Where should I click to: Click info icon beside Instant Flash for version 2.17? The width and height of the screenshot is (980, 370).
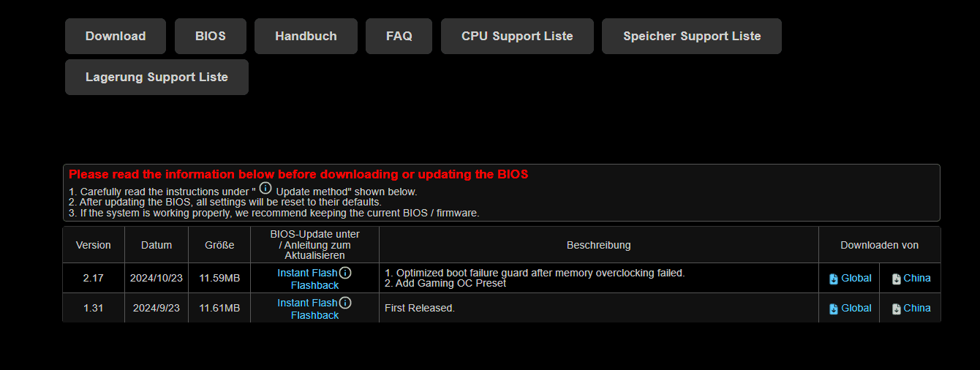tap(345, 273)
